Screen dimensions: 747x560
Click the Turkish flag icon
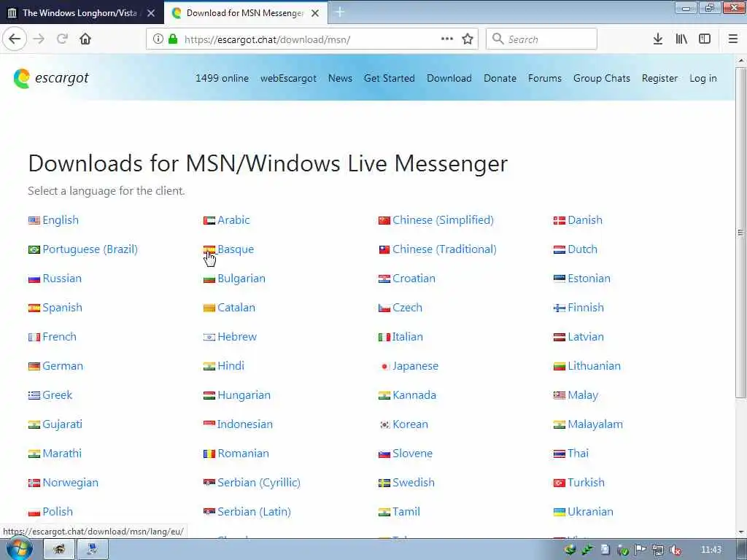pyautogui.click(x=560, y=483)
